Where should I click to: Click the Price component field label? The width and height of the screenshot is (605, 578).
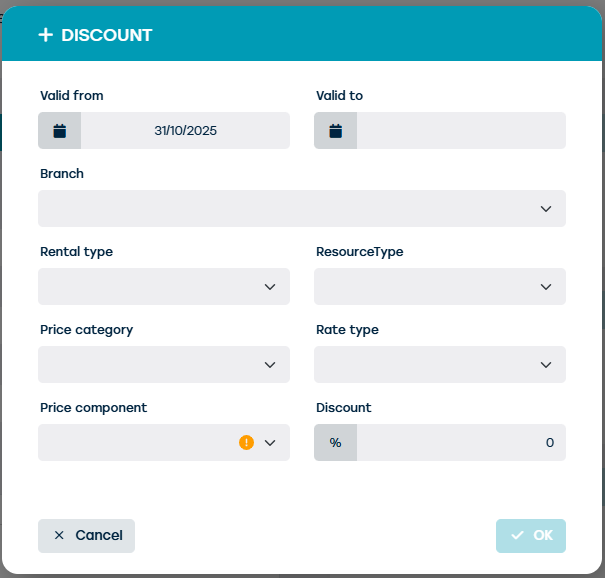point(93,408)
